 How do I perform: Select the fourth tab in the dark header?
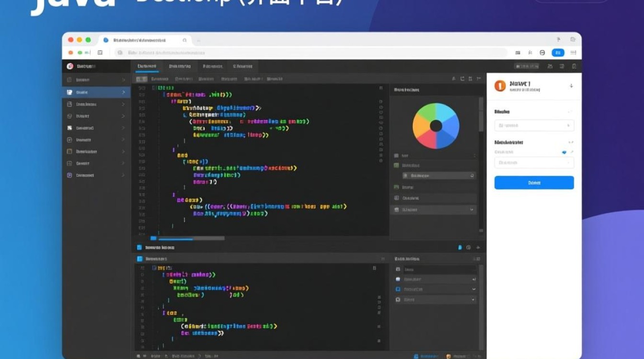(x=242, y=66)
